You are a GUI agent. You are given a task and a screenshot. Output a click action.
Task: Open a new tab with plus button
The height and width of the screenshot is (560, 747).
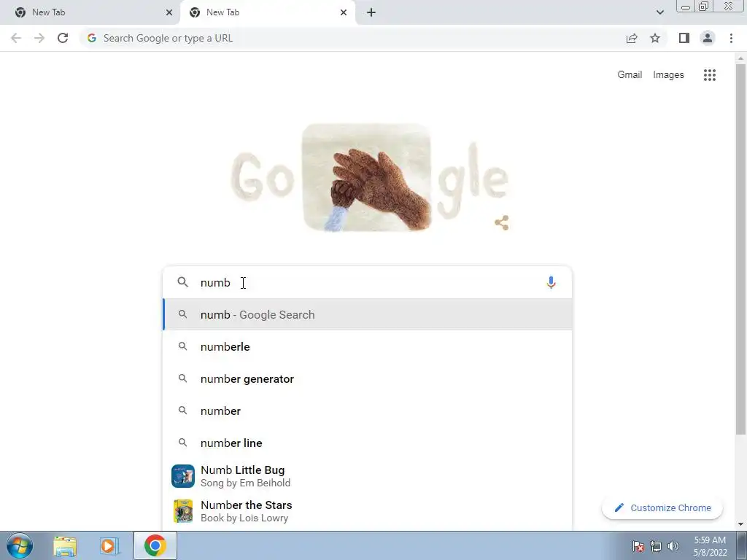coord(371,12)
